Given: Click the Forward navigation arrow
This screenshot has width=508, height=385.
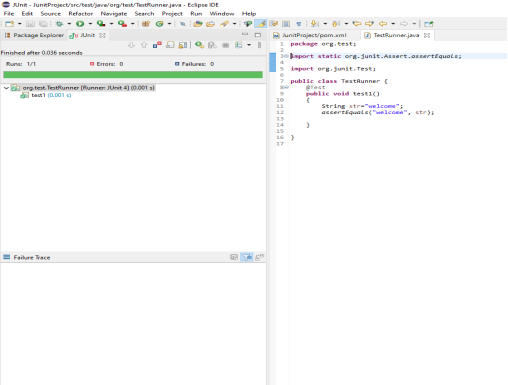Looking at the screenshot, I should pos(404,24).
